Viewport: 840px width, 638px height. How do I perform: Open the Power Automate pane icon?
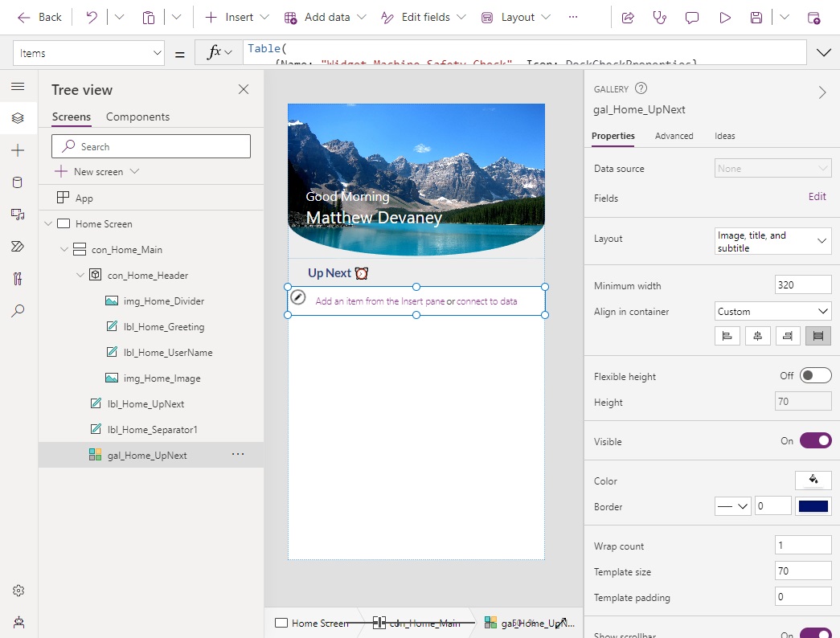pos(18,246)
